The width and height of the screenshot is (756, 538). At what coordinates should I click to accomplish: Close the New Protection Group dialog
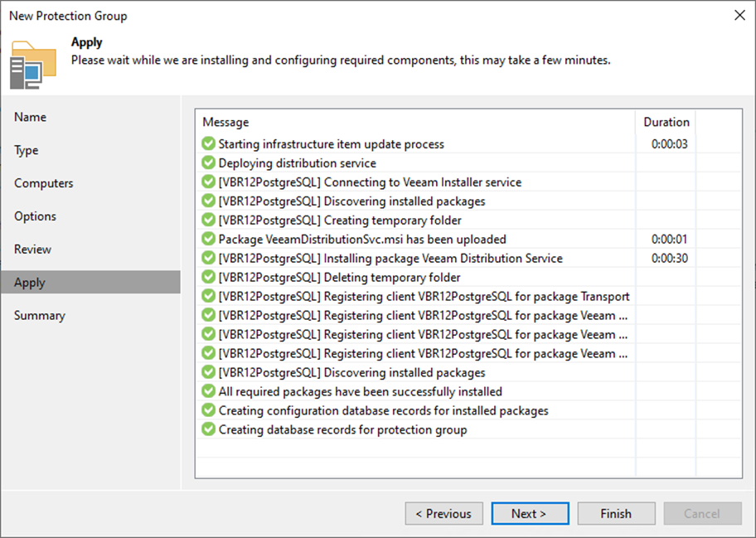739,15
